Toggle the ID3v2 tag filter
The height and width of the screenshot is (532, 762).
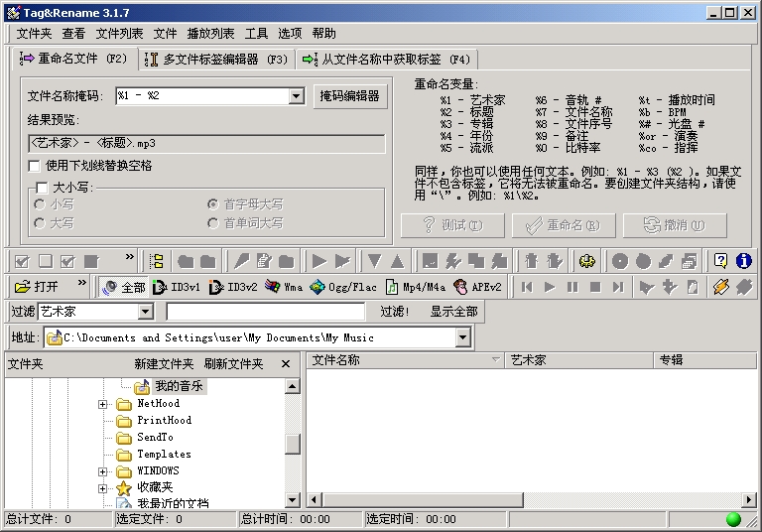point(233,288)
